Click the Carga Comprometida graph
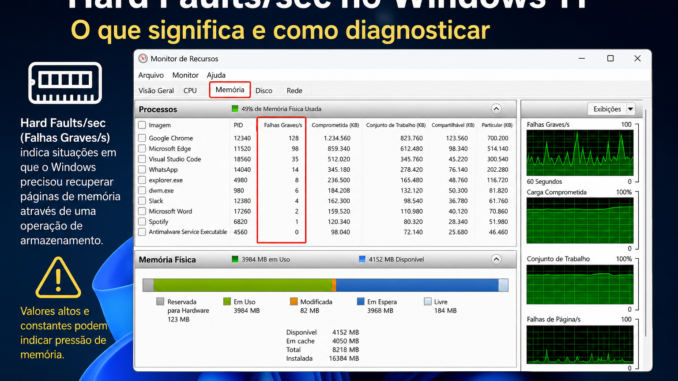The height and width of the screenshot is (381, 678). 580,220
